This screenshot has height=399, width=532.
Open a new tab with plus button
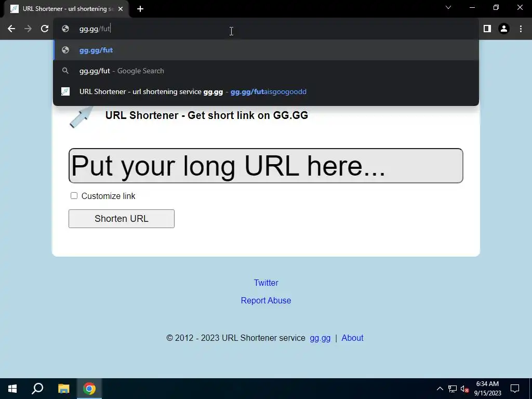coord(140,9)
